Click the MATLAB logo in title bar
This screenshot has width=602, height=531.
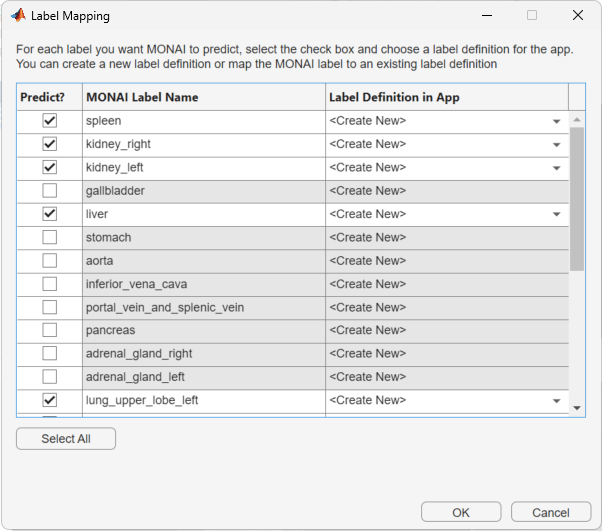(x=17, y=16)
